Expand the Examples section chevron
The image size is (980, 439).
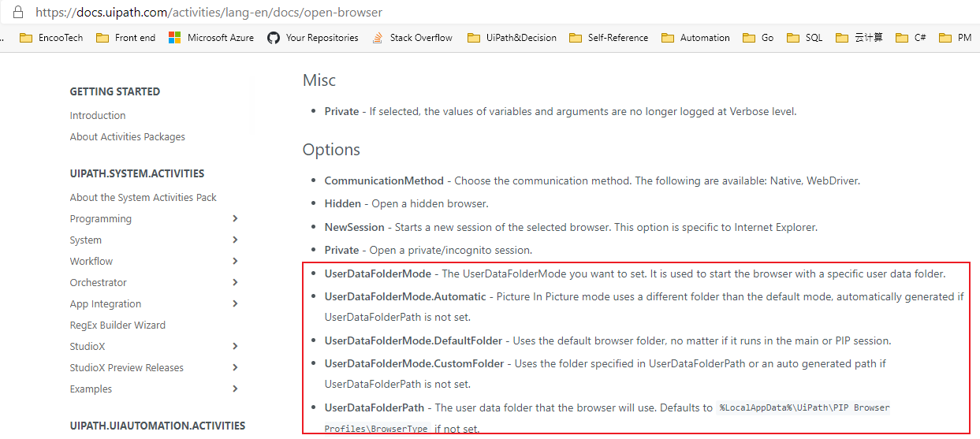click(x=235, y=389)
